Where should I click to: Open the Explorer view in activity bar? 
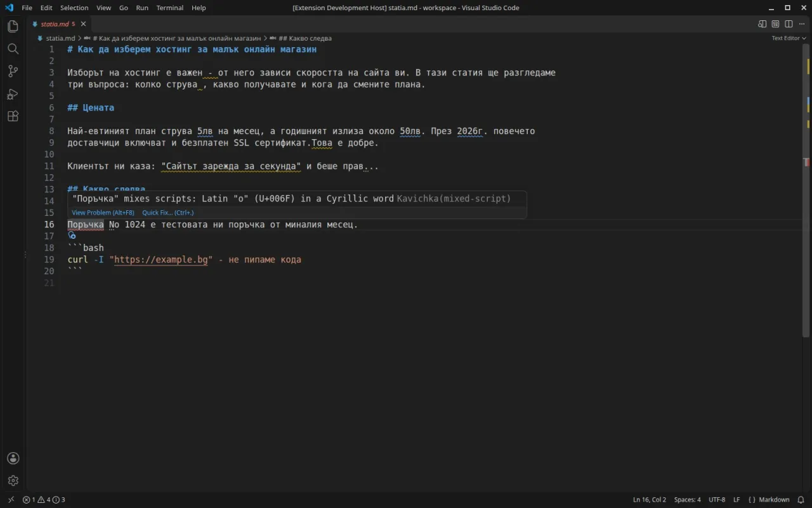[13, 27]
